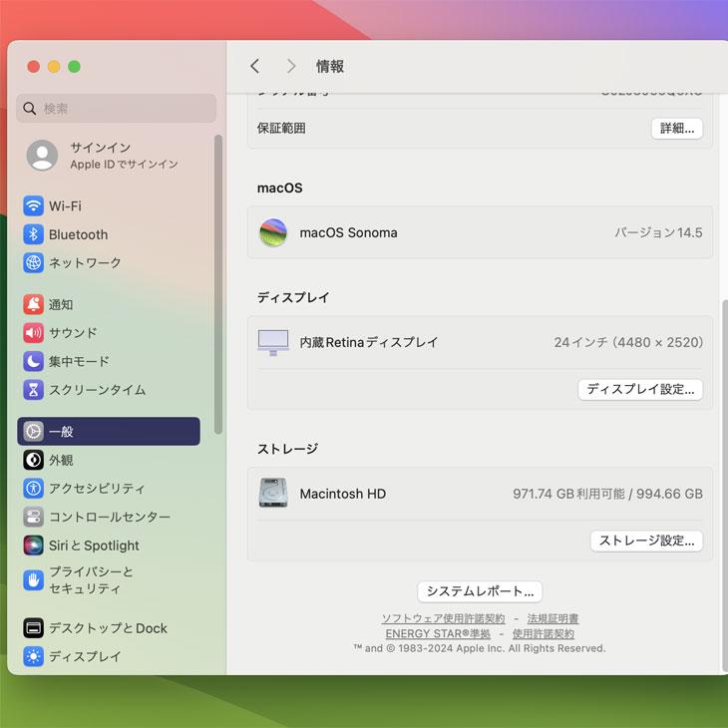Open コントロールセンター icon
The image size is (728, 728).
[34, 517]
